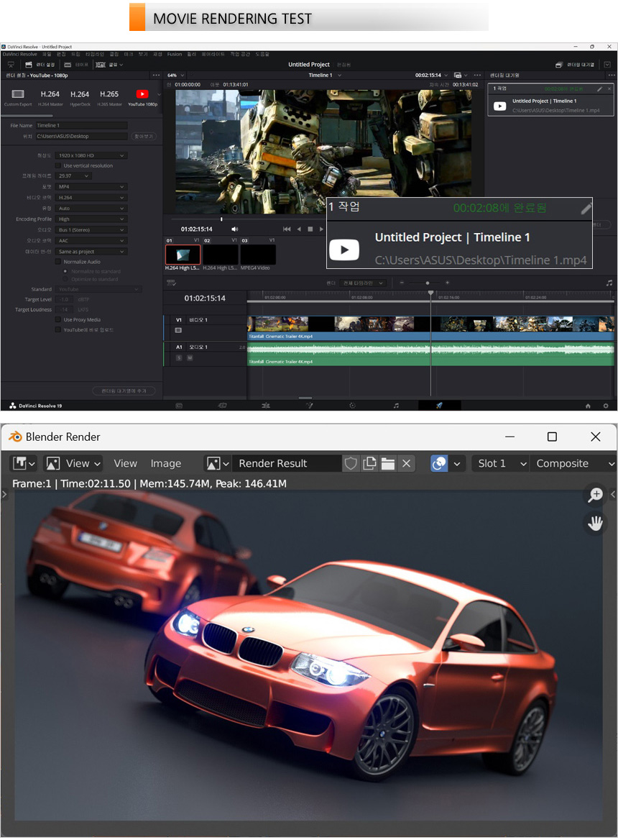Open the AAC audio codec dropdown
618x840 pixels.
coord(91,240)
